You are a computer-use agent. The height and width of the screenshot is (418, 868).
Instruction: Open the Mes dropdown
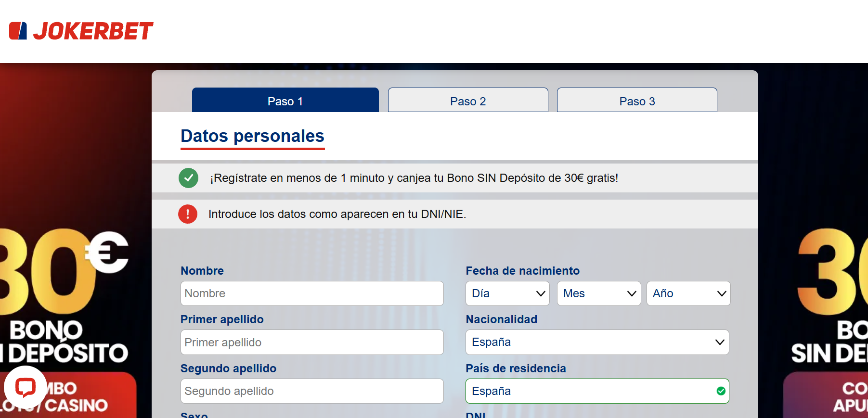click(599, 293)
